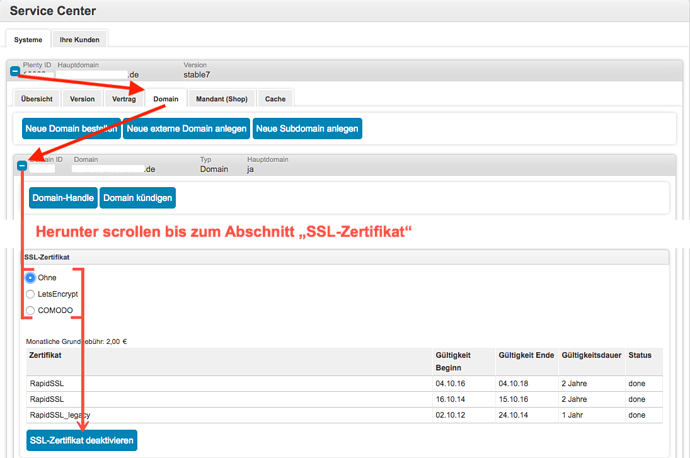Image resolution: width=690 pixels, height=458 pixels.
Task: Select the RapidSSL_legacy certificate row
Action: coord(345,415)
